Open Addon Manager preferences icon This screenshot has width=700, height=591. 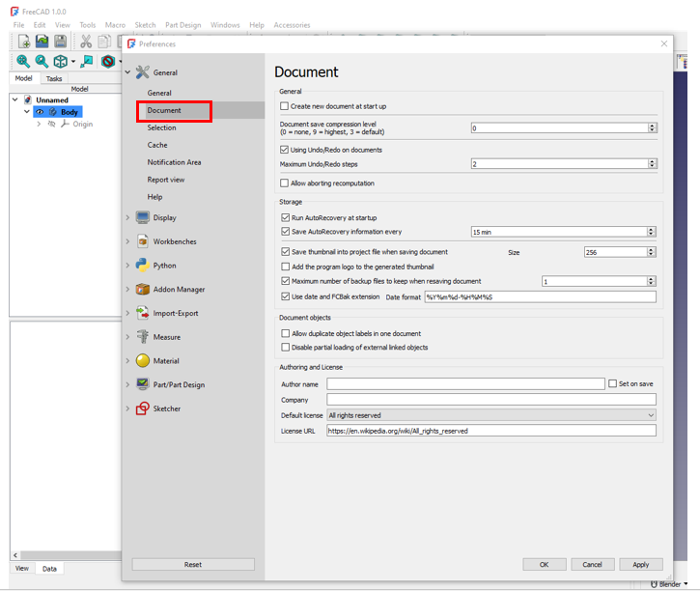pos(143,290)
